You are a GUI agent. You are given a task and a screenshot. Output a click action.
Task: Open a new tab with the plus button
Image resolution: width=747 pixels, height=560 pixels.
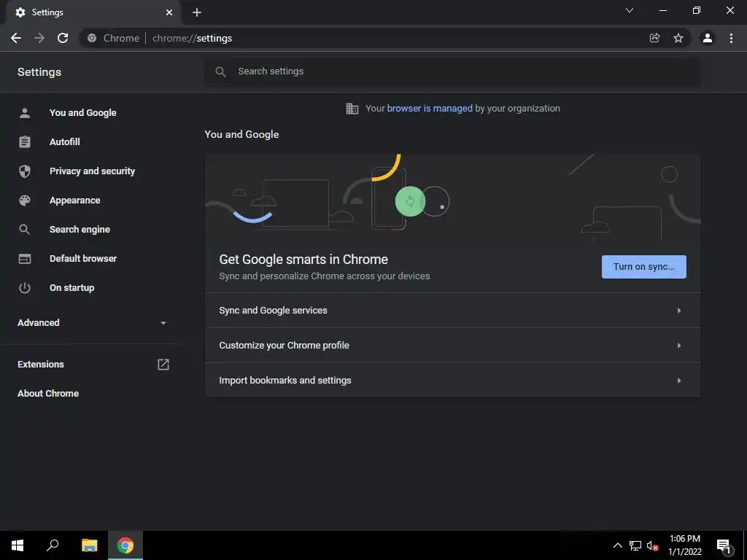(197, 12)
